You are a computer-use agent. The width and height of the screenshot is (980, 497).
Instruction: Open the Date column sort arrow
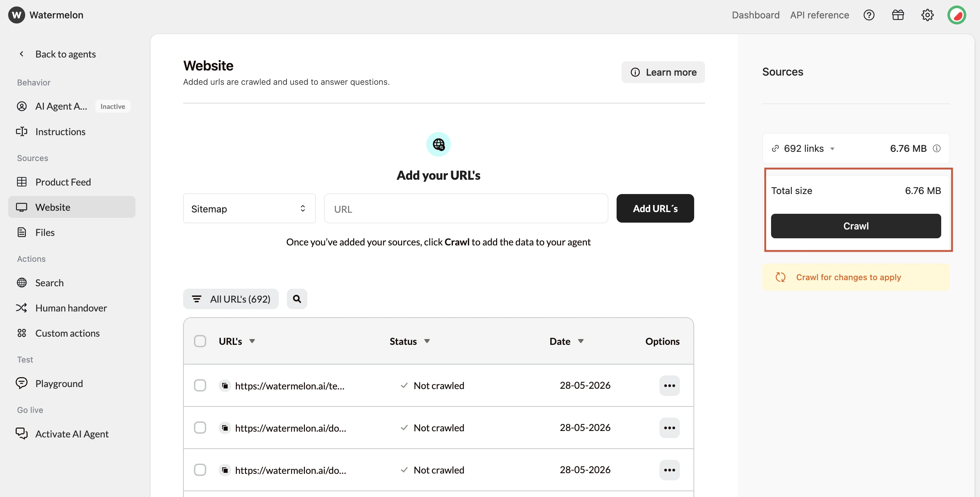coord(581,341)
